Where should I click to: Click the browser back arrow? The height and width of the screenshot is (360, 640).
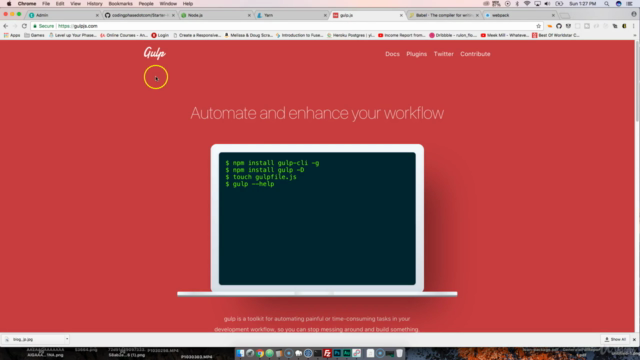click(x=6, y=26)
